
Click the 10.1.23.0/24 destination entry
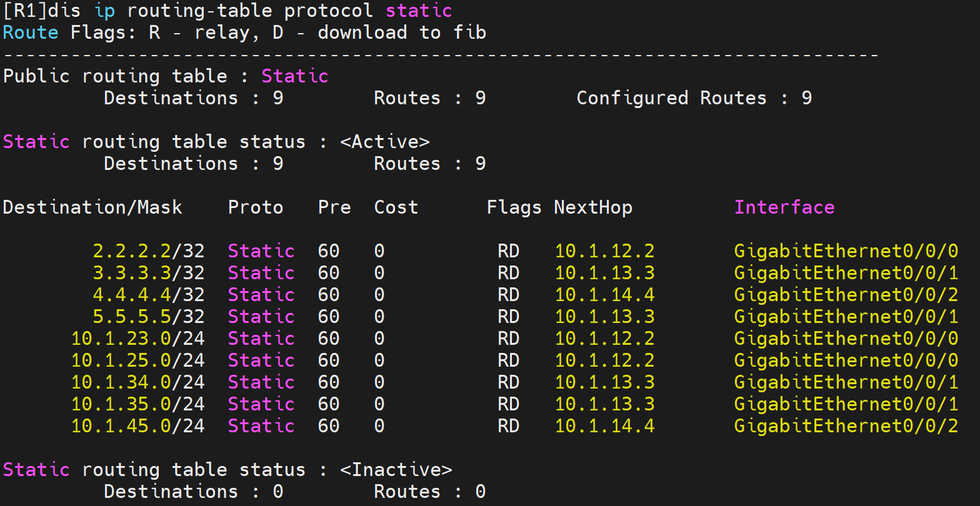(137, 339)
